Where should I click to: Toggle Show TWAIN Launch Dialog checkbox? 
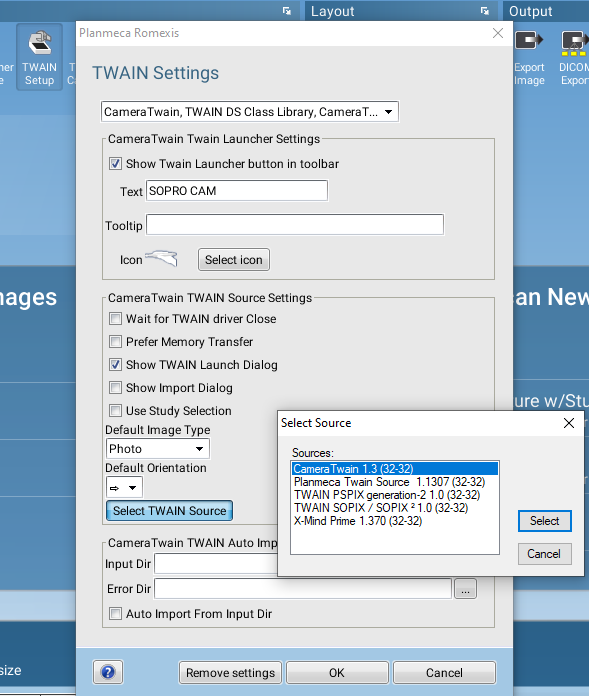coord(115,365)
